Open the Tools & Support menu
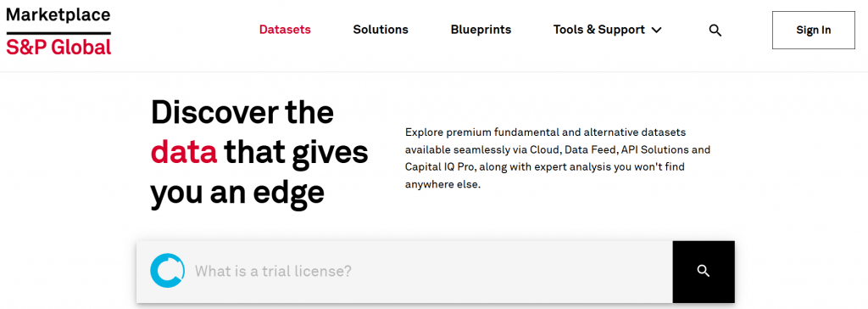 click(x=607, y=30)
